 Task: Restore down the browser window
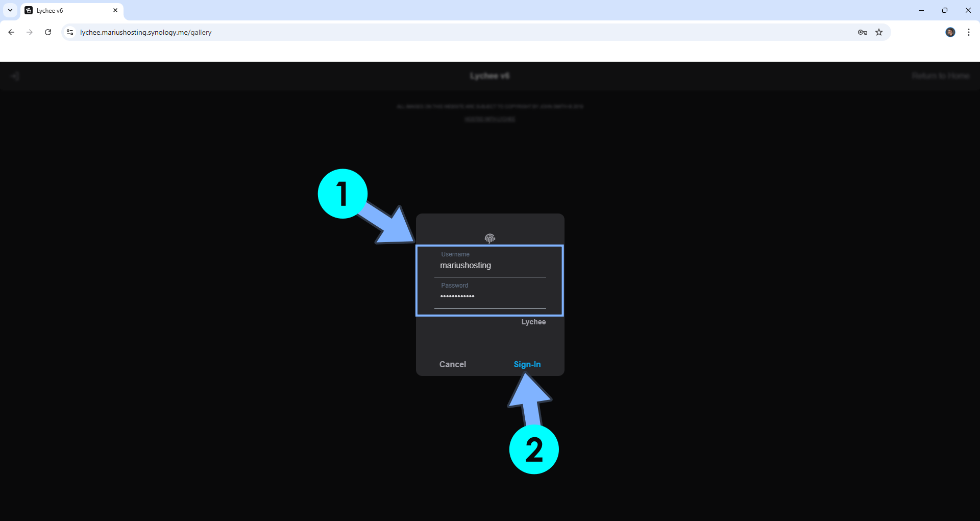pos(945,10)
